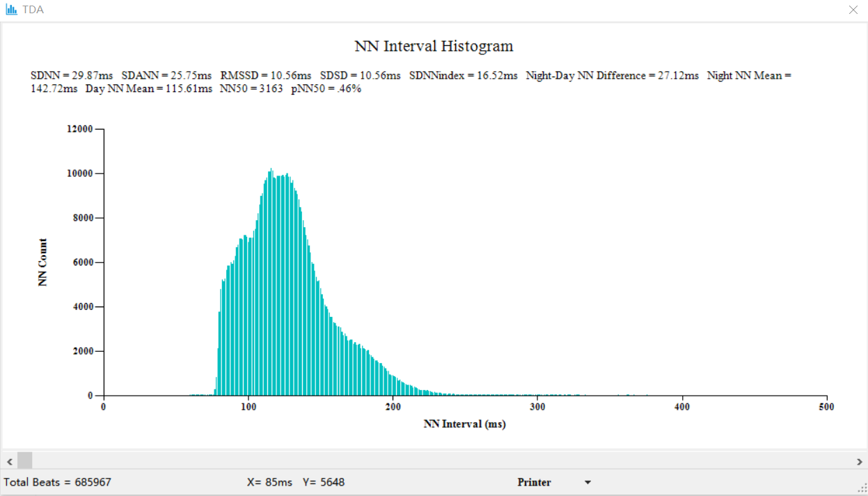Viewport: 868px width, 496px height.
Task: Click the NN Interval Histogram title
Action: 434,47
